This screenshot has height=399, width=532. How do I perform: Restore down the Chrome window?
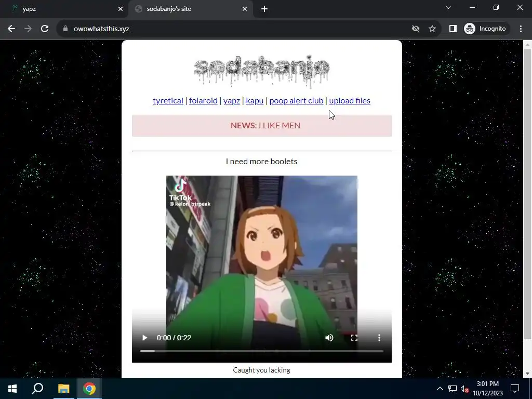pos(496,7)
